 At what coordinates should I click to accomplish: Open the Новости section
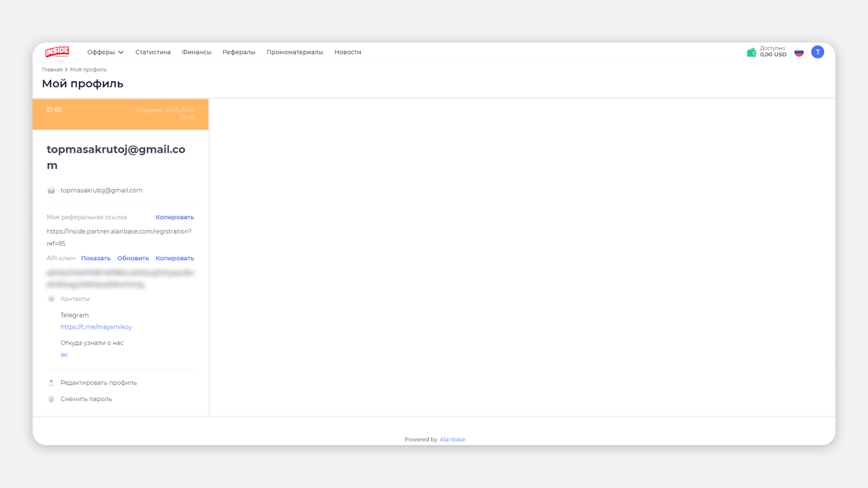348,52
